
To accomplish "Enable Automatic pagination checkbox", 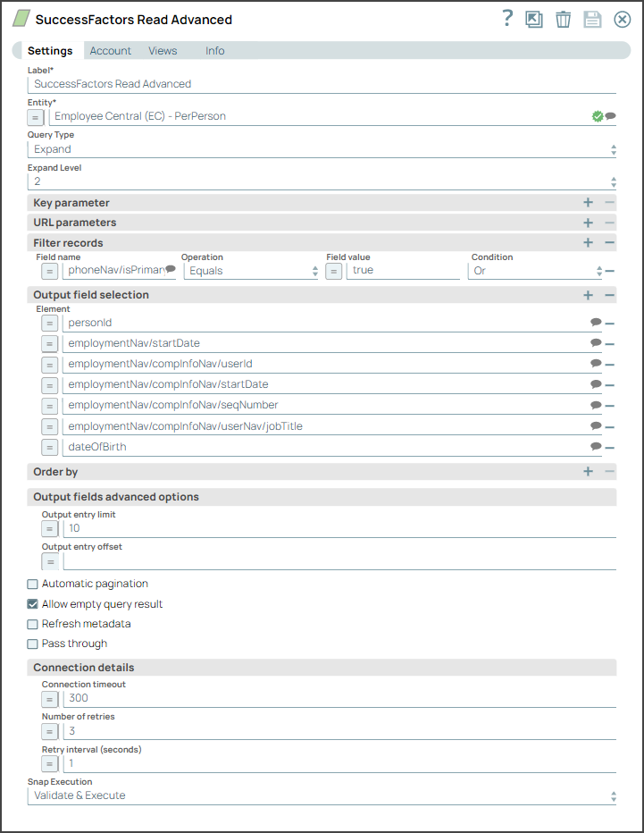I will 32,584.
